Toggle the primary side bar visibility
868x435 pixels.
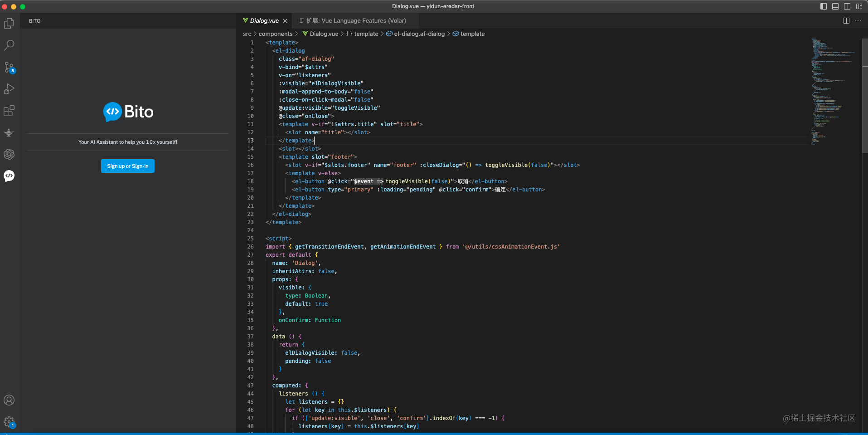[824, 6]
